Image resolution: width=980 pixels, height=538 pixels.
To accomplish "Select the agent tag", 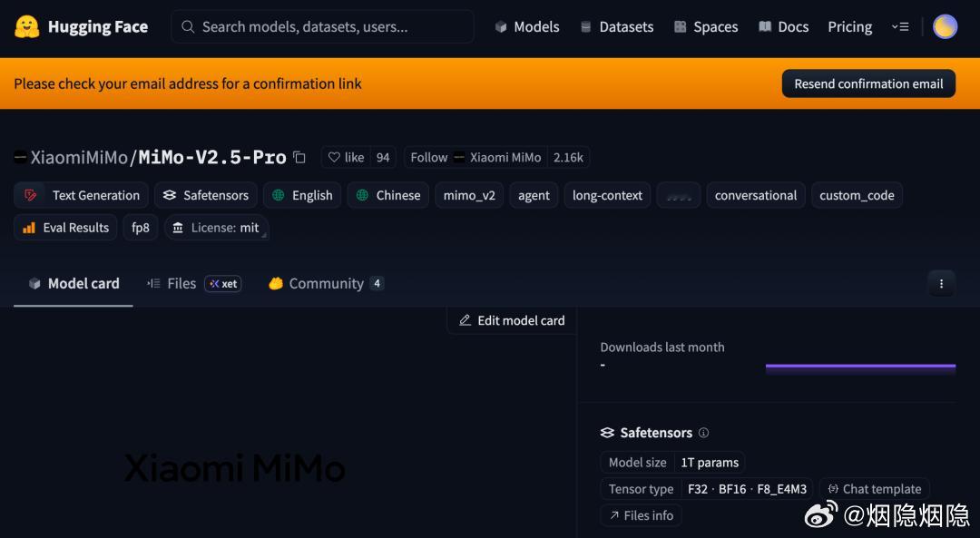I will tap(534, 196).
